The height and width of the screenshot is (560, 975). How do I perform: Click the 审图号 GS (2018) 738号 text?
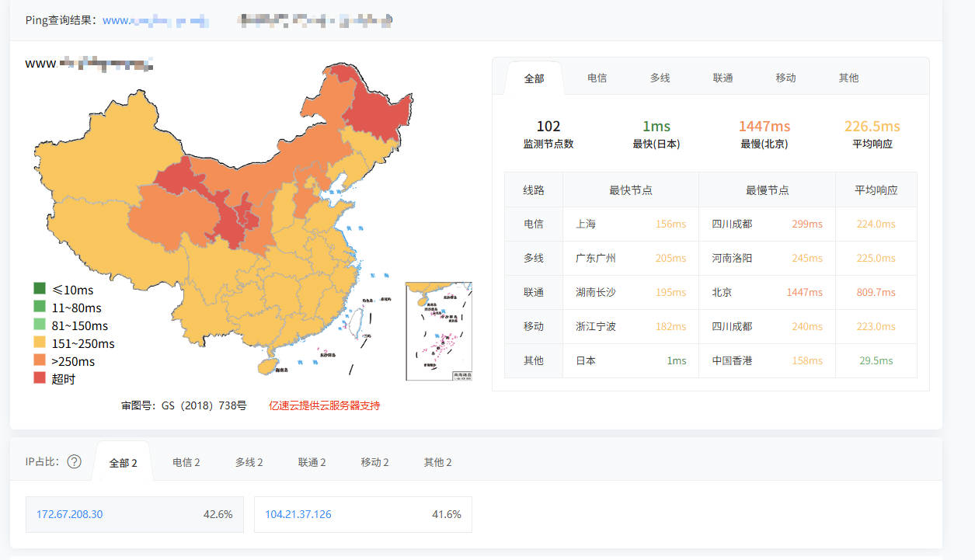click(x=184, y=405)
